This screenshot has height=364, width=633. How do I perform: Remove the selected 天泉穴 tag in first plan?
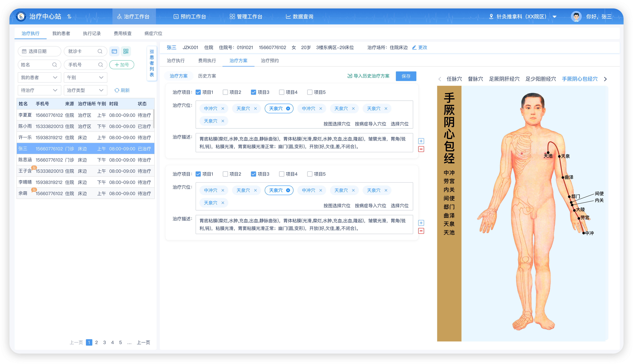click(288, 109)
